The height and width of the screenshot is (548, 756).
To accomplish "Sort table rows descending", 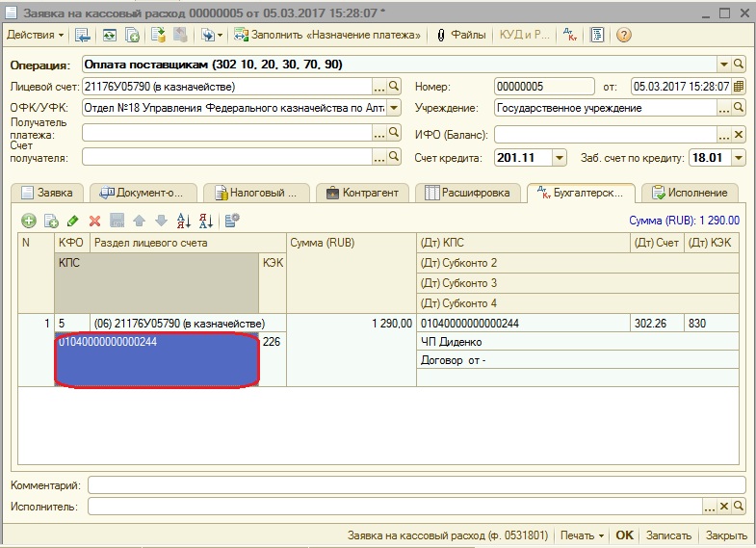I will point(204,221).
